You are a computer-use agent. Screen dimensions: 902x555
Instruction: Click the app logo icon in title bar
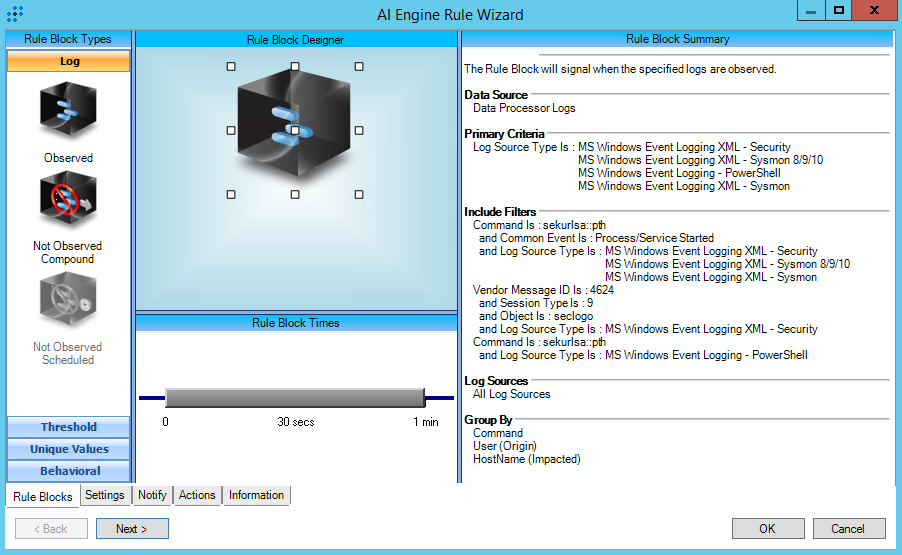pos(15,14)
